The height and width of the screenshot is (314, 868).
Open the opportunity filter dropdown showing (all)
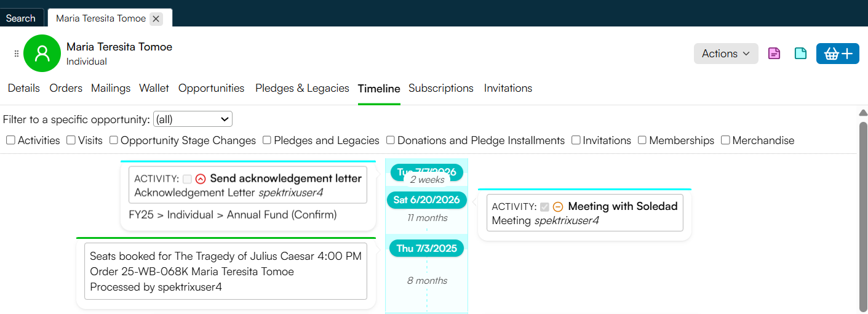pyautogui.click(x=193, y=119)
